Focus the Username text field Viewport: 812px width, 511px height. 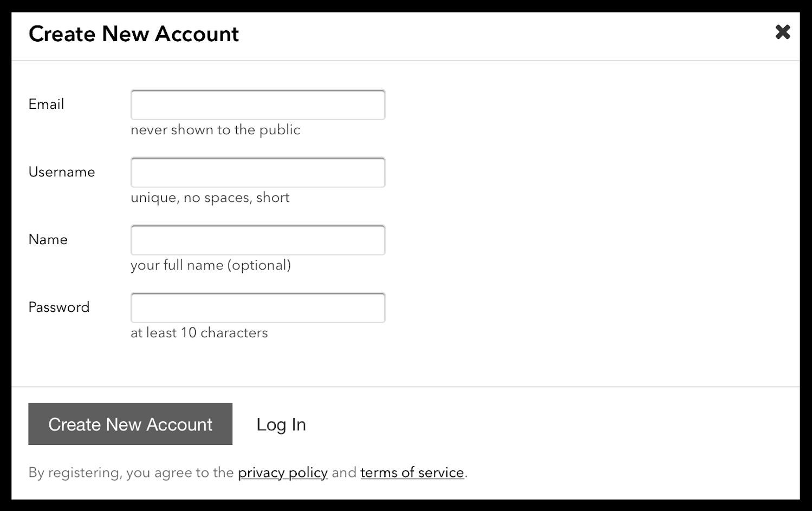point(257,172)
